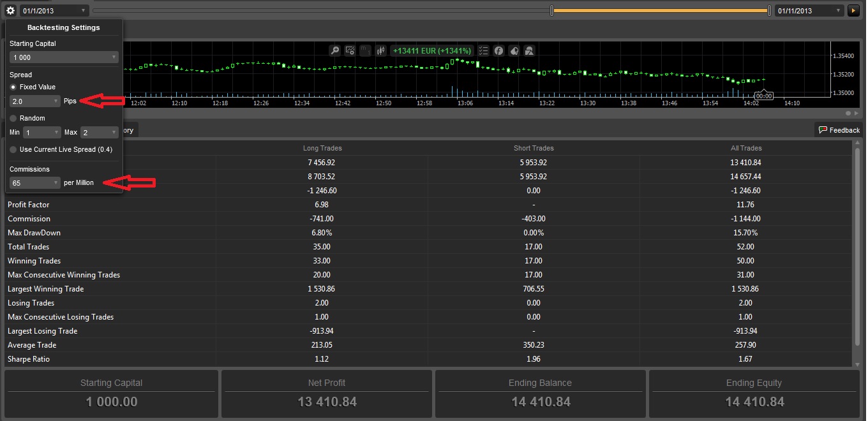Screen dimensions: 868x421
Task: Switch chart type with candlestick icon
Action: [x=381, y=50]
